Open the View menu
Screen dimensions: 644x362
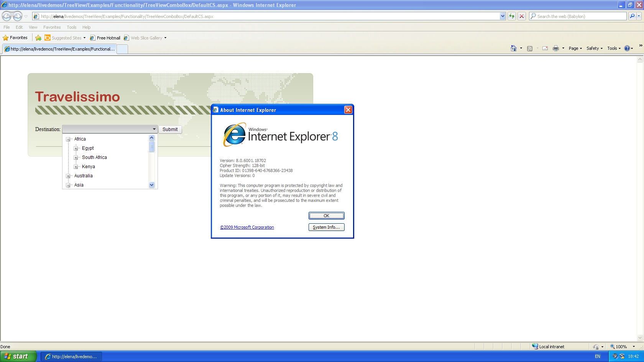tap(33, 27)
